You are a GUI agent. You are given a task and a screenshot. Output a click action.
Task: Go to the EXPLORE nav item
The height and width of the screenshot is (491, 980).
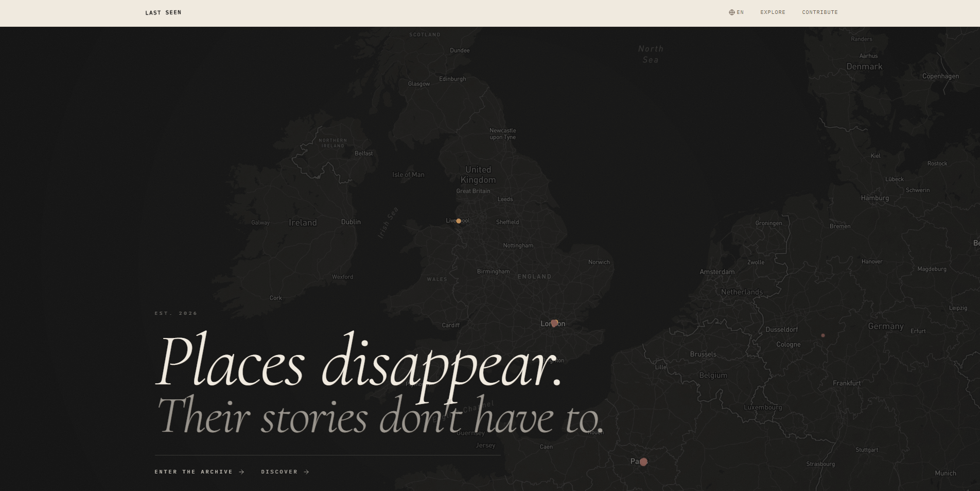(773, 12)
